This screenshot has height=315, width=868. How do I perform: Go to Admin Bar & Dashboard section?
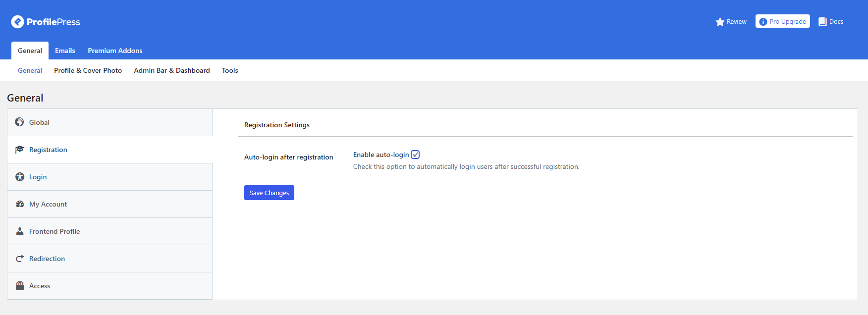(x=171, y=70)
